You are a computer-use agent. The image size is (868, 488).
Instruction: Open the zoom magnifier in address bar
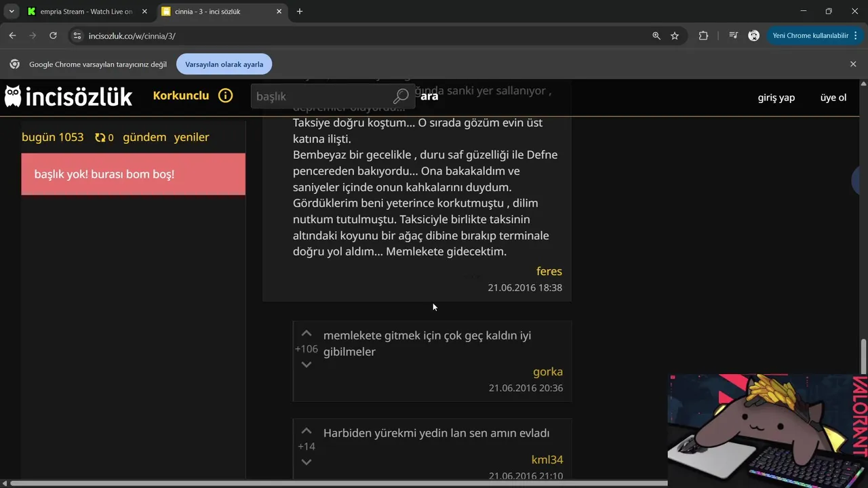coord(656,36)
